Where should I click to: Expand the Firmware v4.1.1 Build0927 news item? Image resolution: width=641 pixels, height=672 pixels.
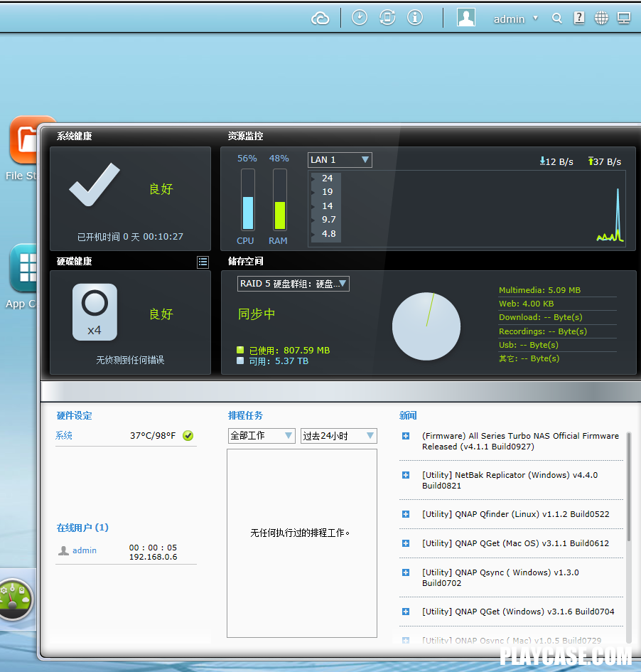(406, 436)
